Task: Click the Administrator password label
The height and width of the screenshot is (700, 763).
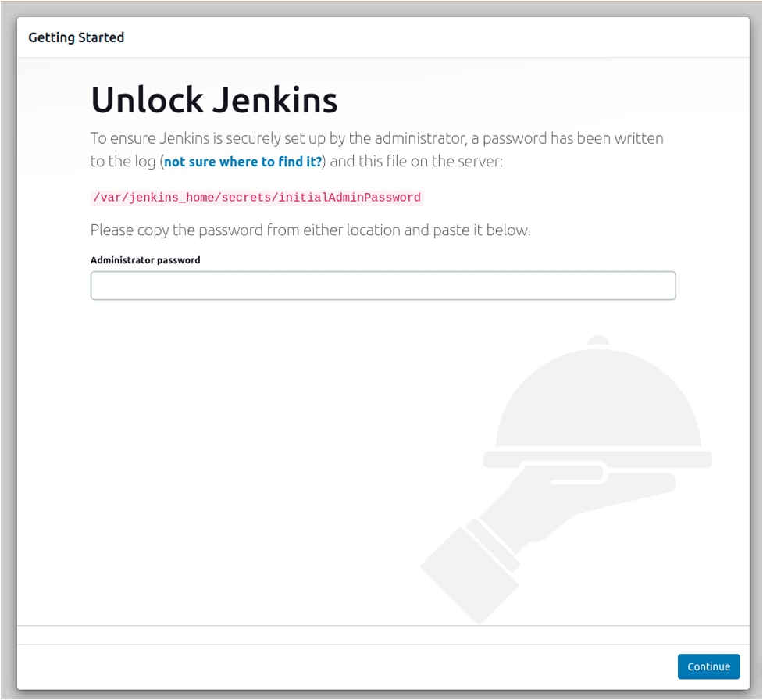Action: (144, 259)
